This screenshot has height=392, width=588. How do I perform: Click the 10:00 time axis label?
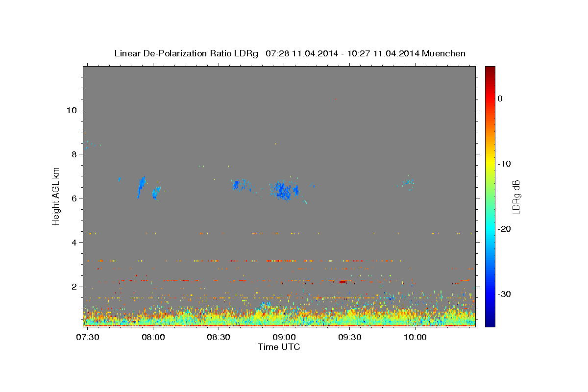[415, 338]
